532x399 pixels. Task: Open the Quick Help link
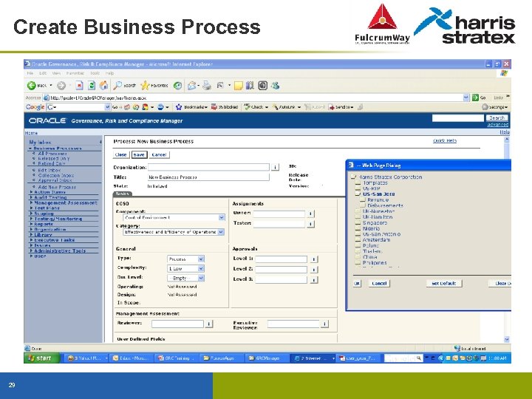(x=445, y=140)
